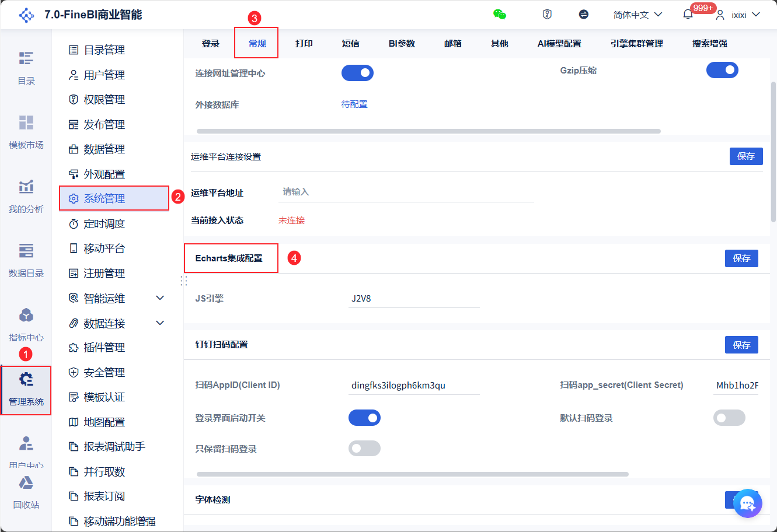Click the 用户管理 person icon
The image size is (777, 532).
coord(74,75)
